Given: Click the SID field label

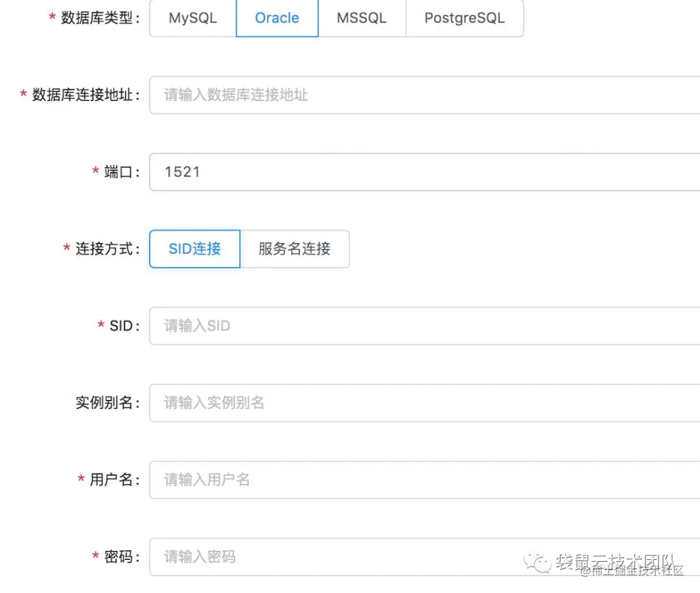Looking at the screenshot, I should tap(124, 326).
